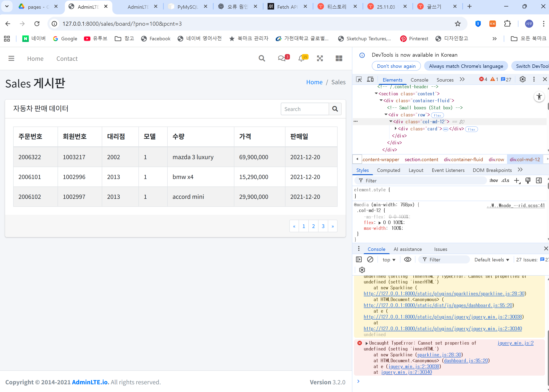Toggle the sidebar hamburger menu
The height and width of the screenshot is (392, 549).
11,58
